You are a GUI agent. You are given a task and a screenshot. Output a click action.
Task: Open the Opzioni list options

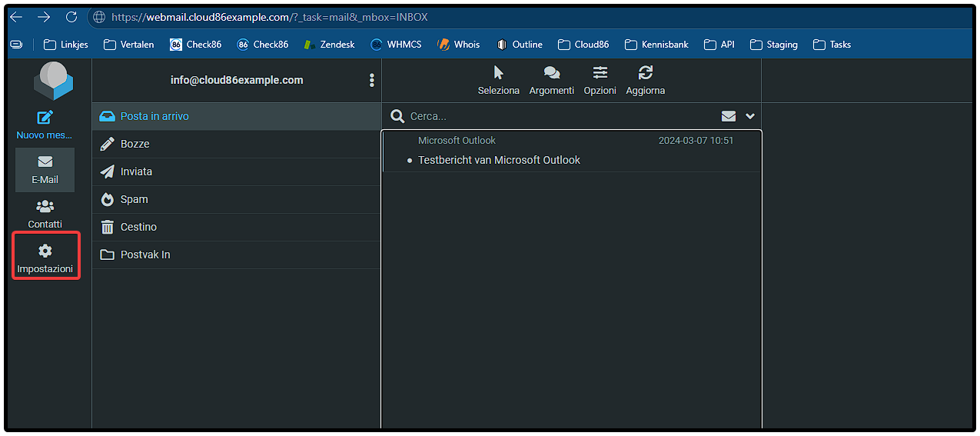(600, 80)
